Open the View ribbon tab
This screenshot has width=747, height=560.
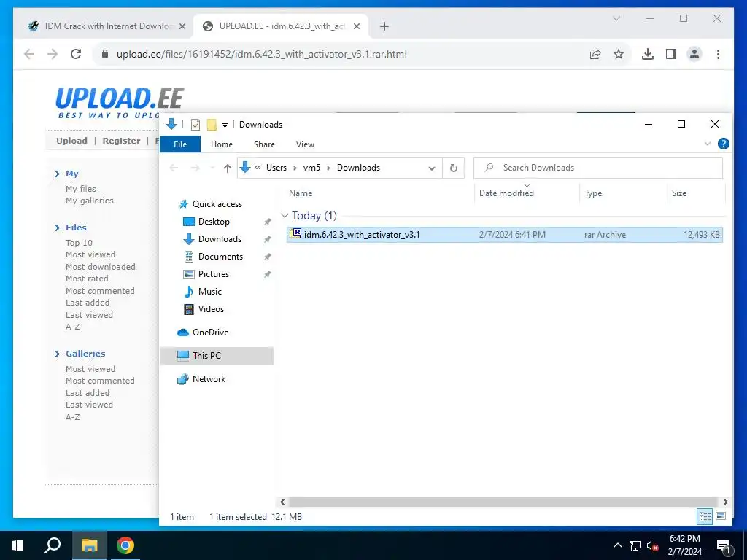[305, 144]
